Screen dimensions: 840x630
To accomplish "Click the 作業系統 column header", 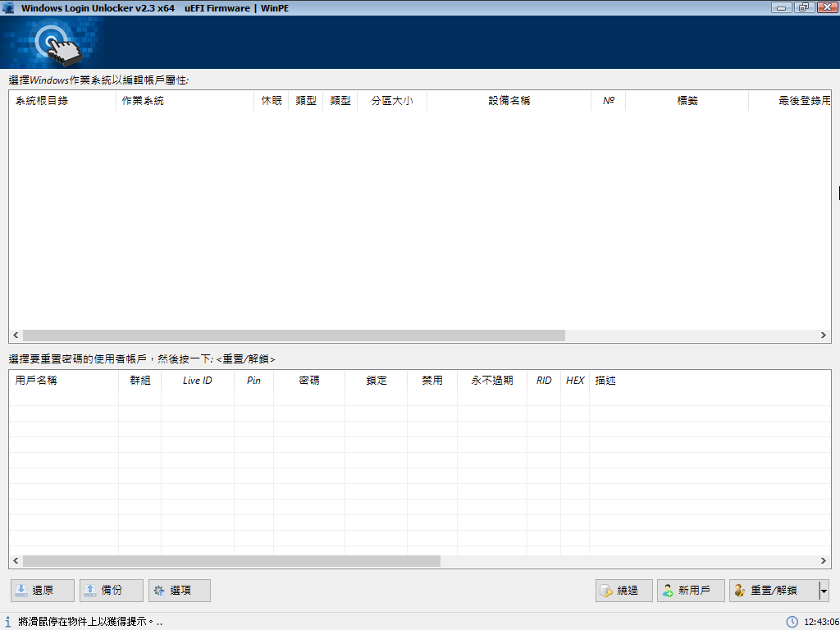I will (143, 101).
